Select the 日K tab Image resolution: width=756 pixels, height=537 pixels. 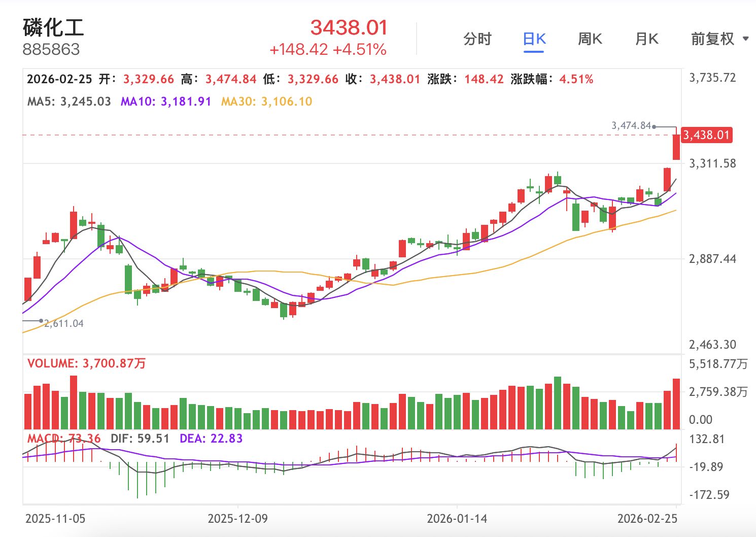click(534, 39)
